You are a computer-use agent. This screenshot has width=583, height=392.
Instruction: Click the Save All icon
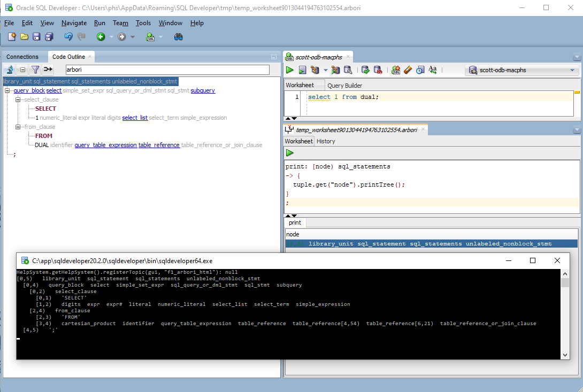[49, 36]
